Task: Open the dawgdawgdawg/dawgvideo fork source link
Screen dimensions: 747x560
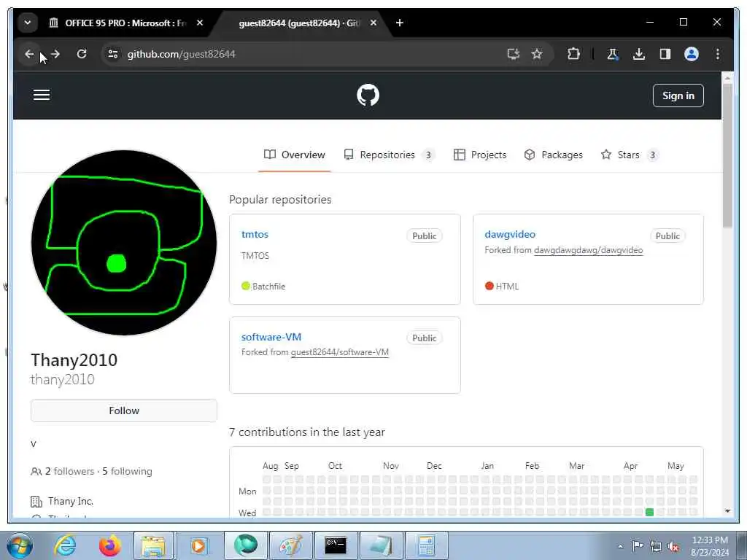Action: click(589, 250)
